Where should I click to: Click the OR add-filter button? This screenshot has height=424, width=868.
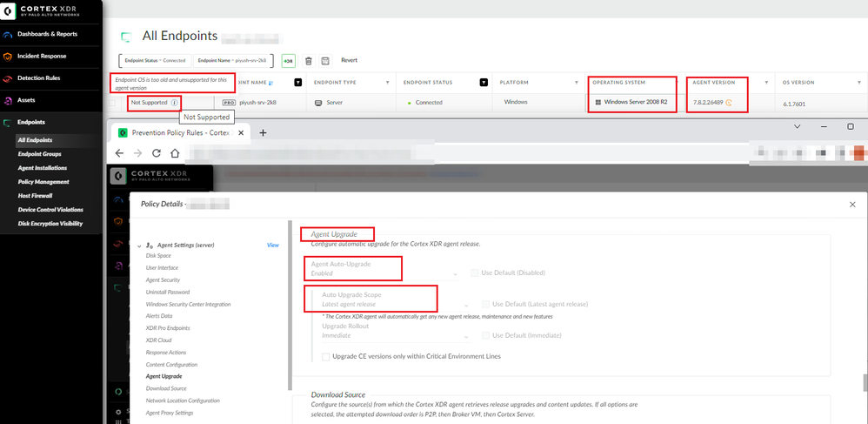click(289, 61)
